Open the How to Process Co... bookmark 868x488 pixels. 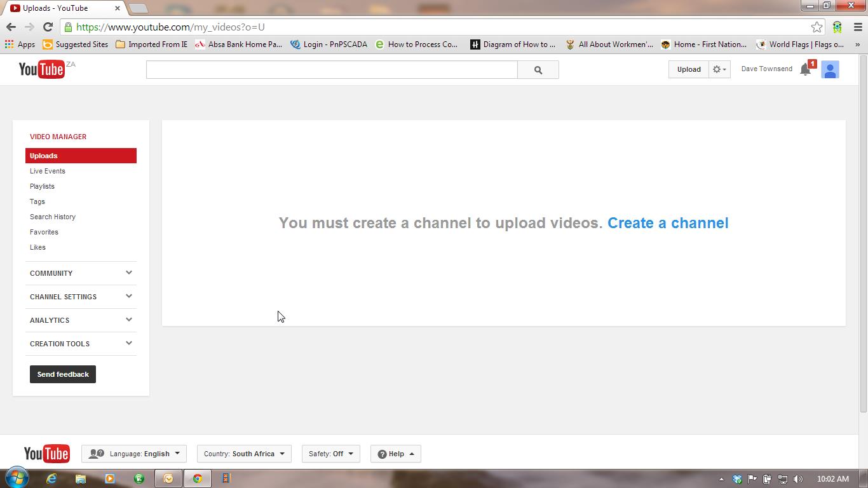[x=416, y=44]
